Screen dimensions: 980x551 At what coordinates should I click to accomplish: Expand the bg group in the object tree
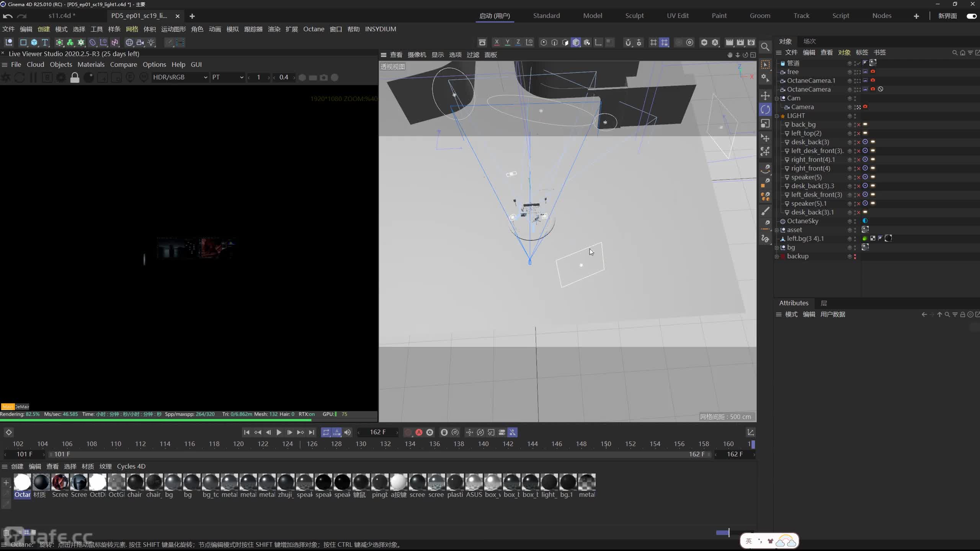(x=777, y=248)
